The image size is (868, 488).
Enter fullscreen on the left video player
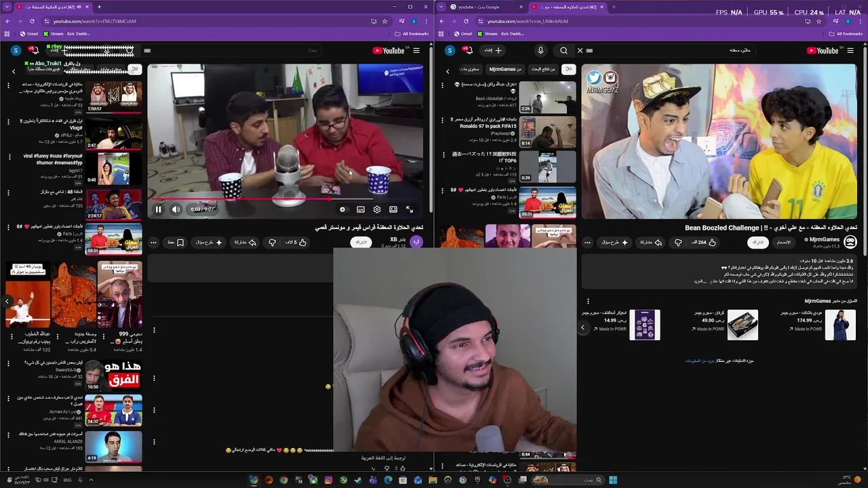(410, 209)
